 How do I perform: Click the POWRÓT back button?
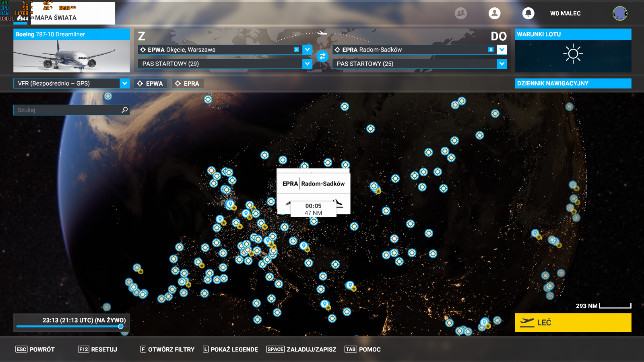click(x=35, y=349)
